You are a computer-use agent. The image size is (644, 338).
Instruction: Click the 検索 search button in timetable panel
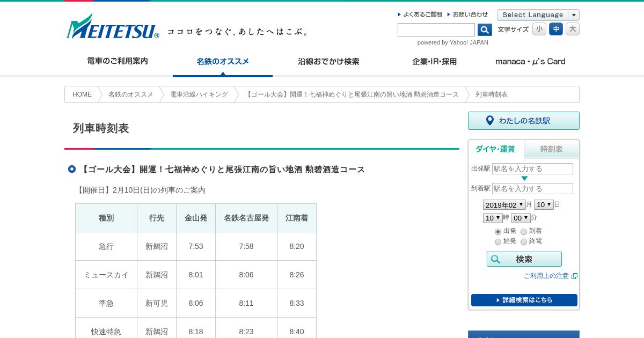pos(524,259)
